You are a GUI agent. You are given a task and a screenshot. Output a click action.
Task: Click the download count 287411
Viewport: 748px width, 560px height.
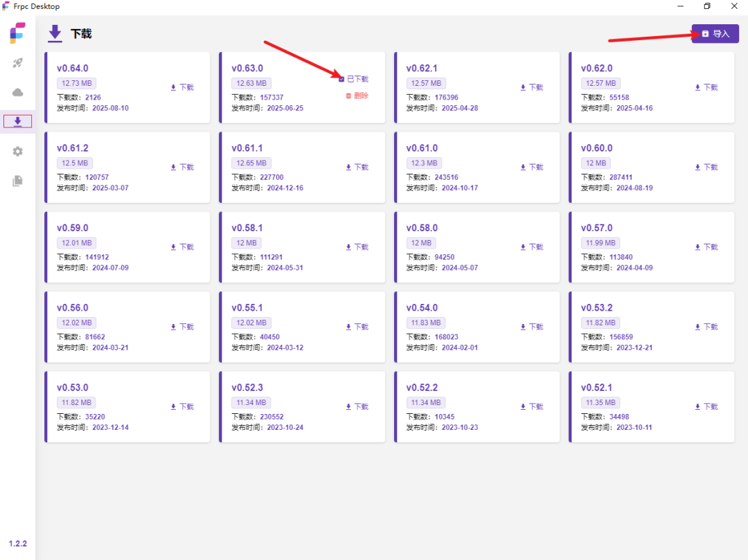pos(621,177)
